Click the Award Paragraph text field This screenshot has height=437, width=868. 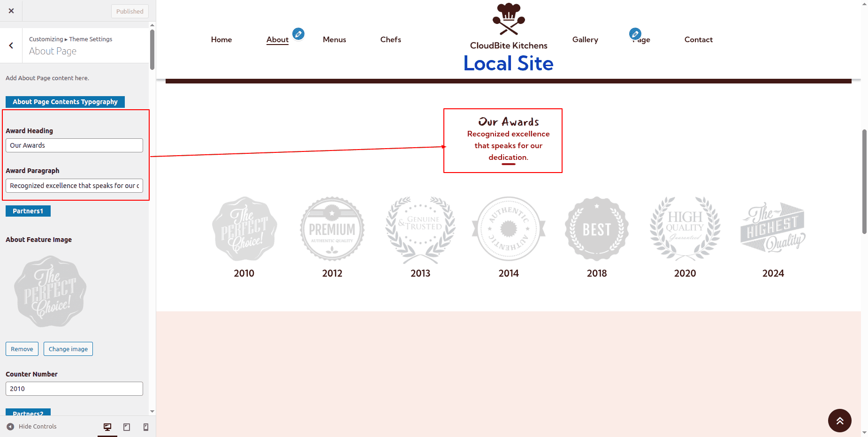pyautogui.click(x=74, y=186)
